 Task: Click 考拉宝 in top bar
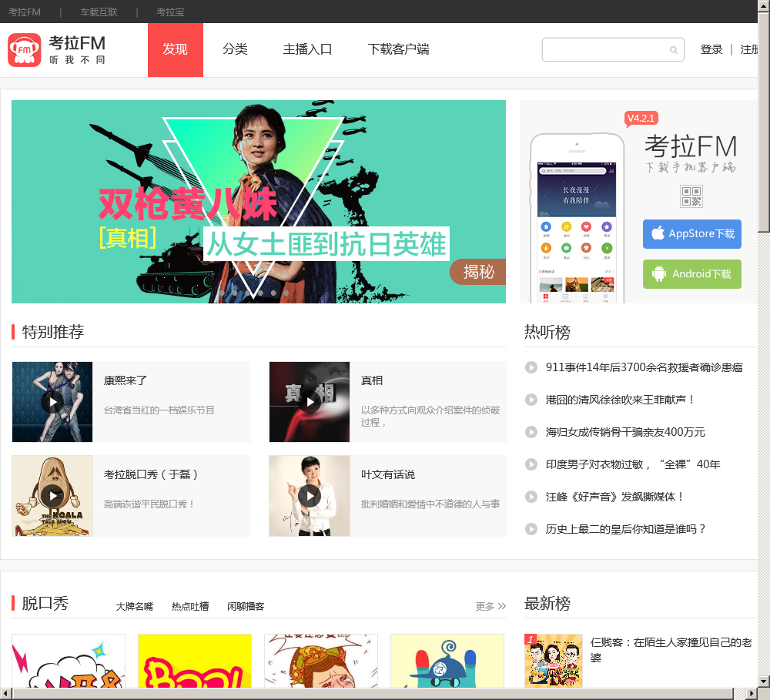click(170, 12)
